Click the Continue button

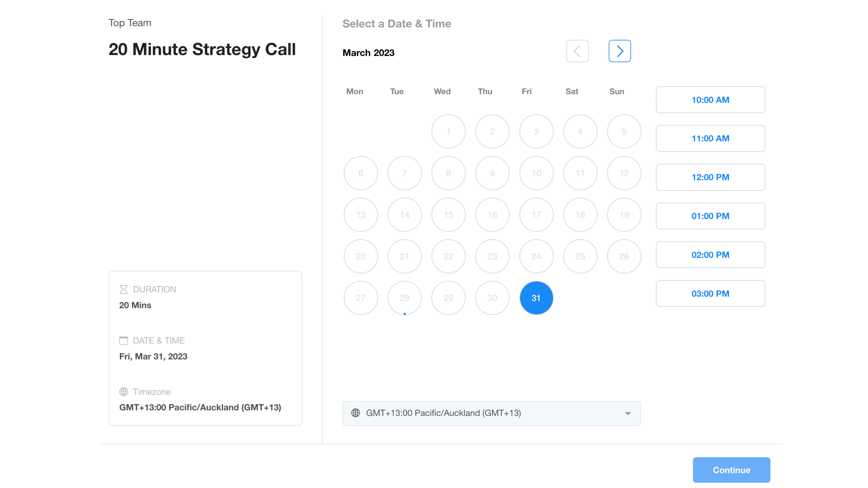[x=731, y=470]
